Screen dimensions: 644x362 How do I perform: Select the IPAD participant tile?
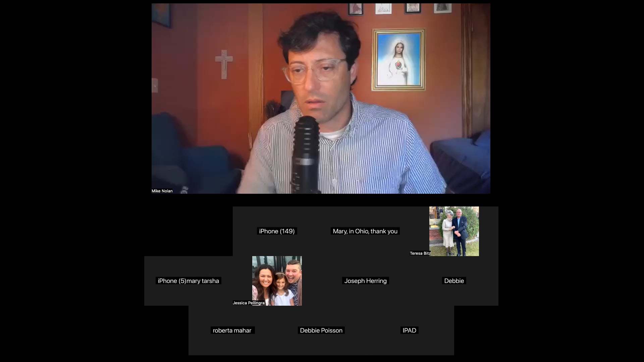tap(409, 330)
